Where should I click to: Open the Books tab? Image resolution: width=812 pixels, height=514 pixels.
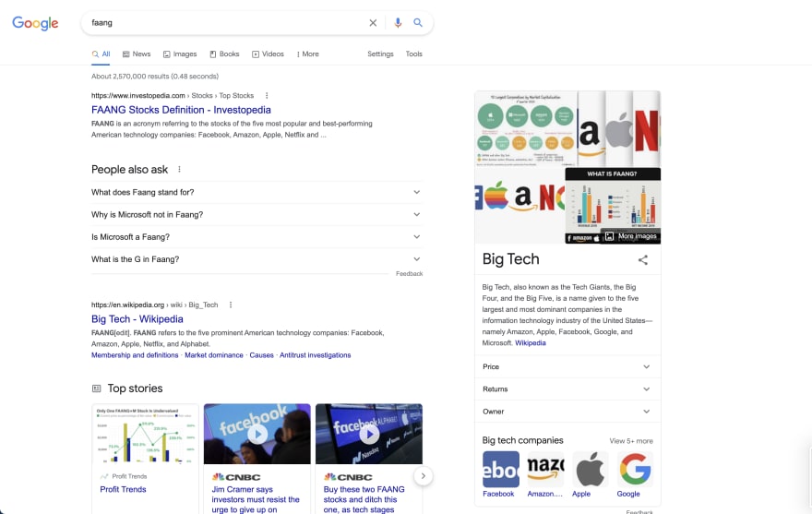[225, 54]
